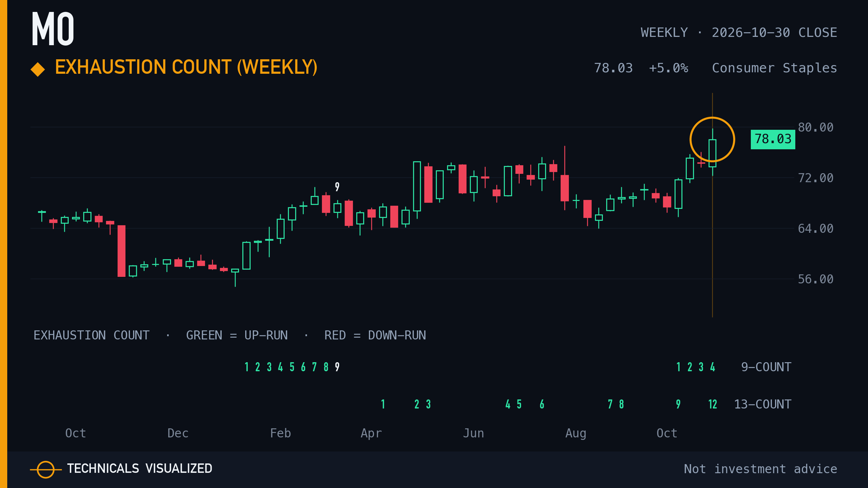Image resolution: width=868 pixels, height=488 pixels.
Task: Click the Technicals Visualized logo icon
Action: [46, 470]
